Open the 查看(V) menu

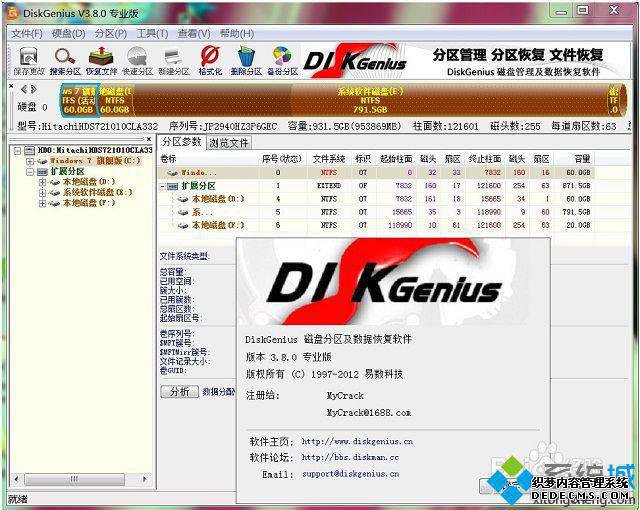pos(194,33)
